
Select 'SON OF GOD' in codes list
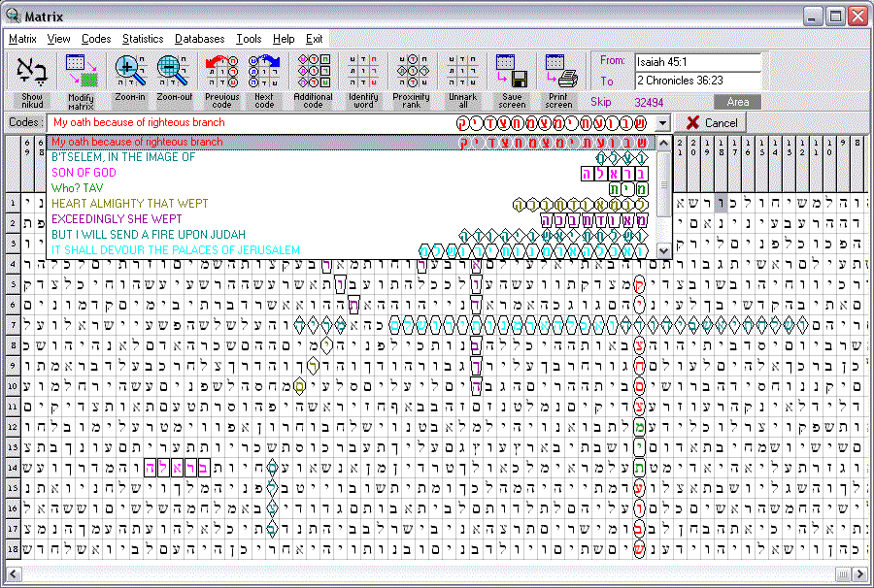[84, 173]
